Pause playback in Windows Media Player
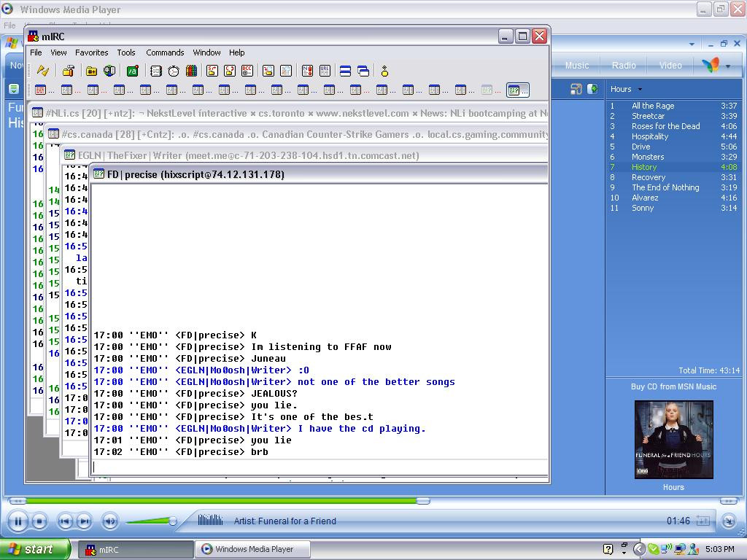Screen dimensions: 747x560 (18, 521)
